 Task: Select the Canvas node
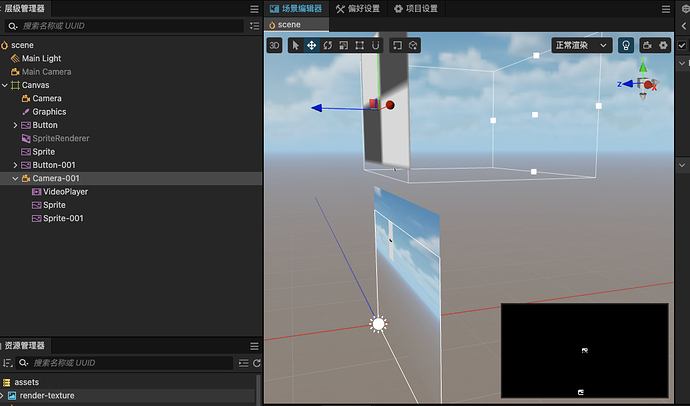(x=35, y=85)
